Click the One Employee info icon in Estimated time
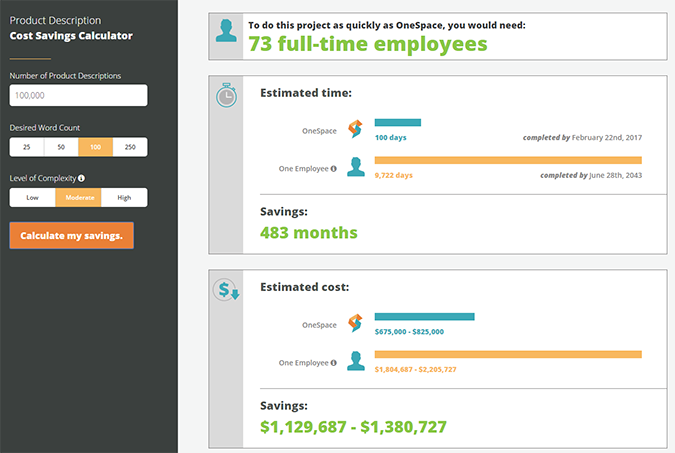This screenshot has width=675, height=453. [334, 169]
